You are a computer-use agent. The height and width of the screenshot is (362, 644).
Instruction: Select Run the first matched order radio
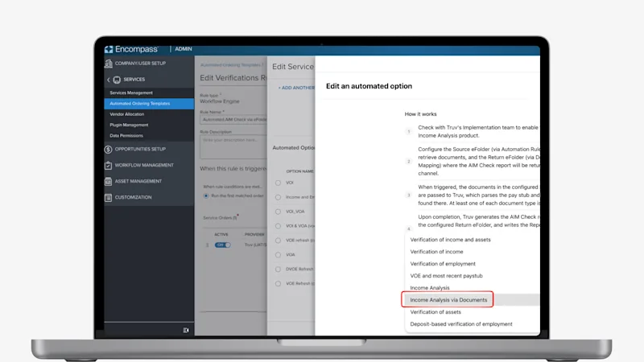pyautogui.click(x=206, y=195)
